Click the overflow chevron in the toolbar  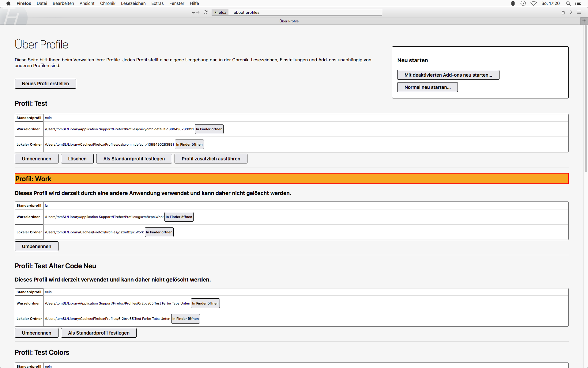point(571,12)
